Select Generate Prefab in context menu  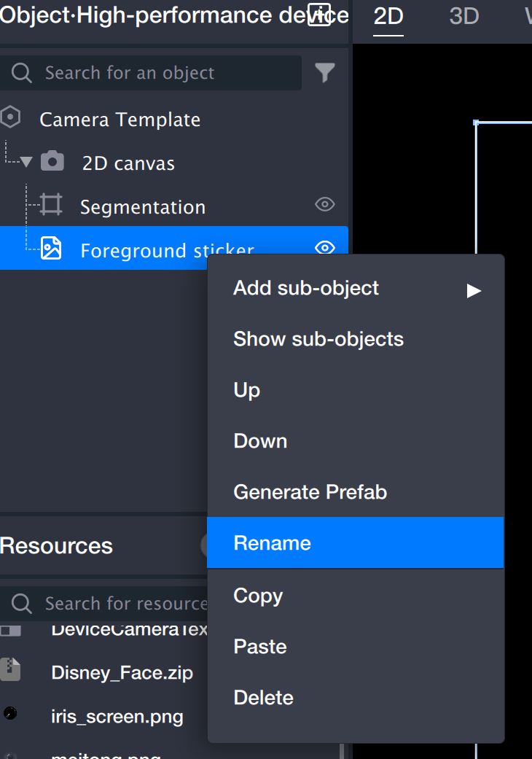click(x=355, y=492)
